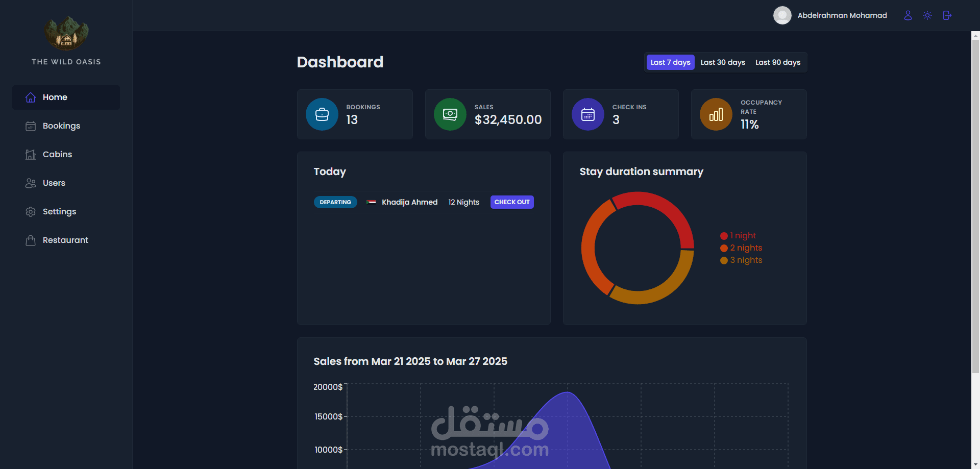Screen dimensions: 980x469
Task: Click the Dashboard page heading
Action: 340,62
